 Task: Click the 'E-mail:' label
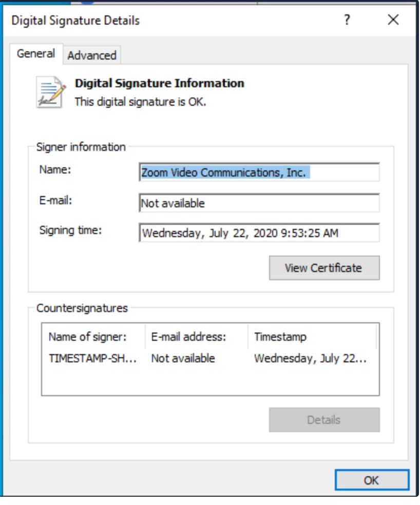(x=55, y=200)
